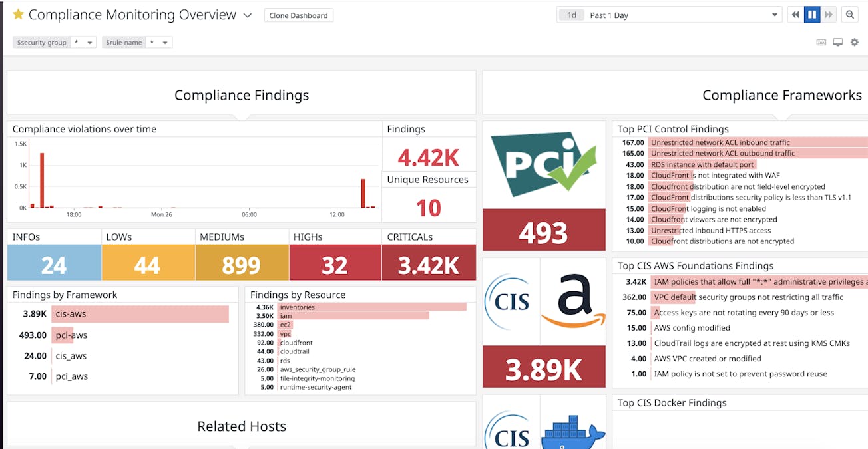Pause live dashboard playback
The image size is (868, 449).
[x=811, y=14]
